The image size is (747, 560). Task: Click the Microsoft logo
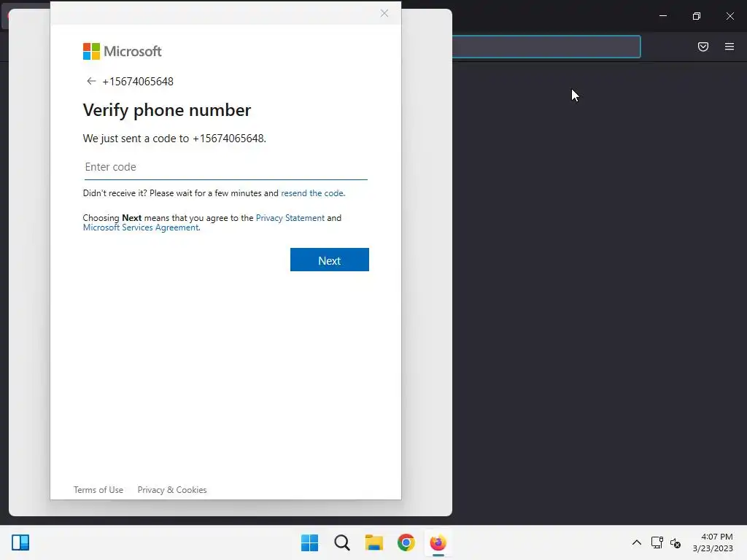pyautogui.click(x=122, y=52)
